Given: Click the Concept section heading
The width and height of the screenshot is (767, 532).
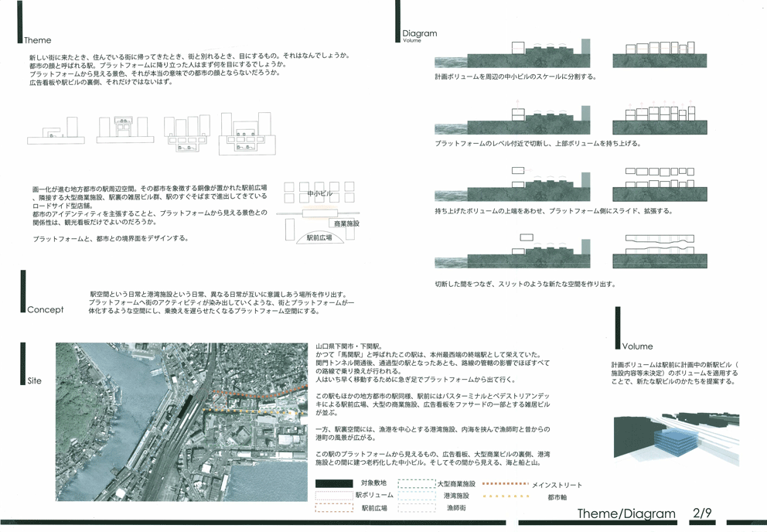Looking at the screenshot, I should tap(45, 309).
